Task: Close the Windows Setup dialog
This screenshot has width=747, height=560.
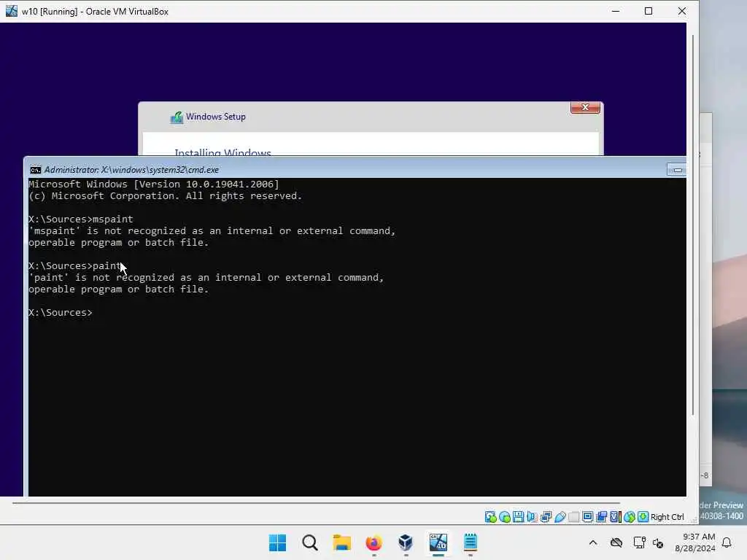Action: coord(585,108)
